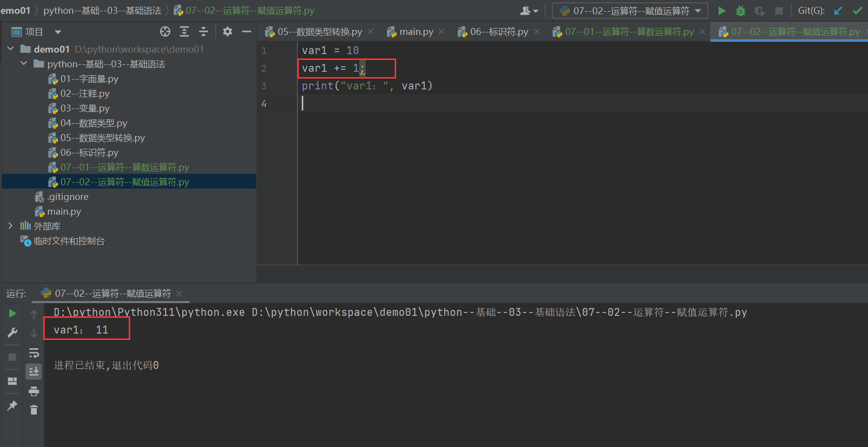This screenshot has width=868, height=447.
Task: Close the 05--数据类型转换.py tab
Action: (371, 32)
